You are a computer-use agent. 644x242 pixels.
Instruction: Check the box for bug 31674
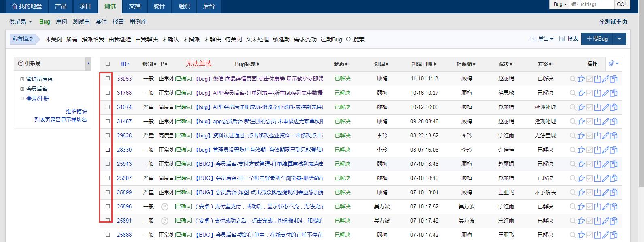click(x=108, y=107)
